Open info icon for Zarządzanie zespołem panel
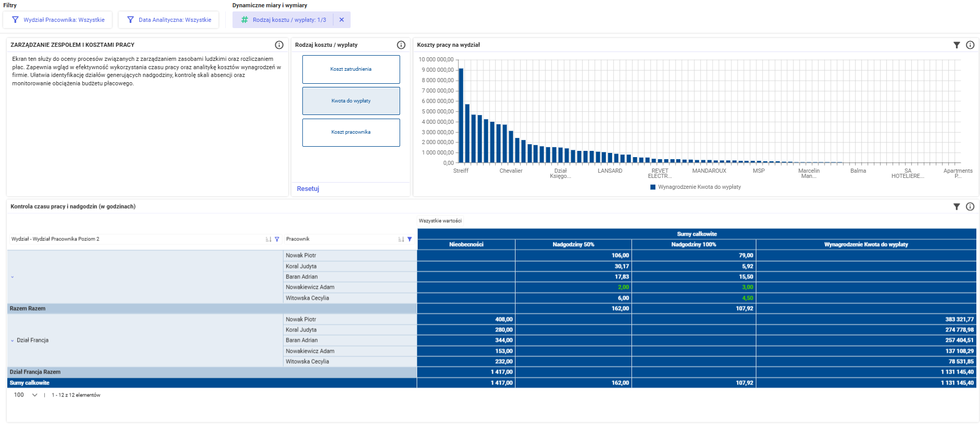Image resolution: width=980 pixels, height=424 pixels. pos(279,45)
